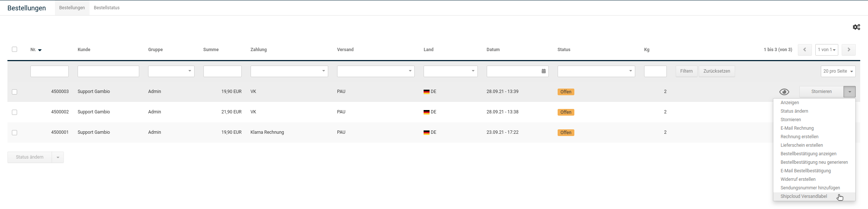
Task: Open the table settings gear icon
Action: (856, 27)
